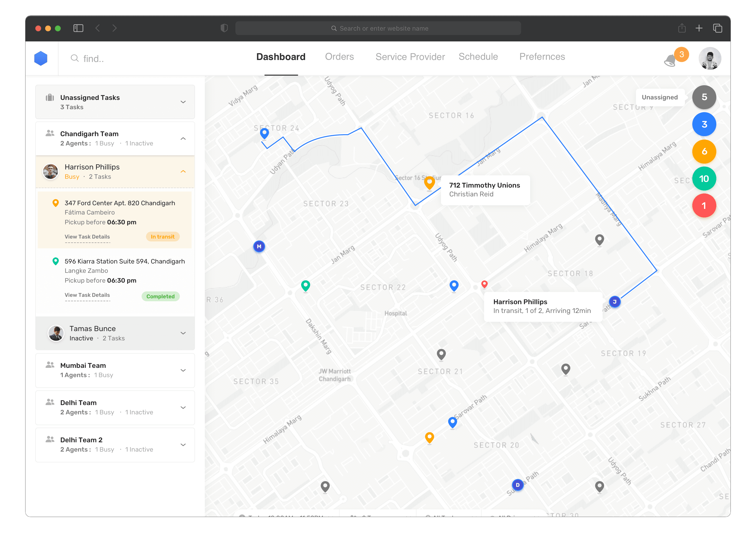Expand Tamas Bunce tasks
Screen dimensions: 756x552
[x=183, y=333]
